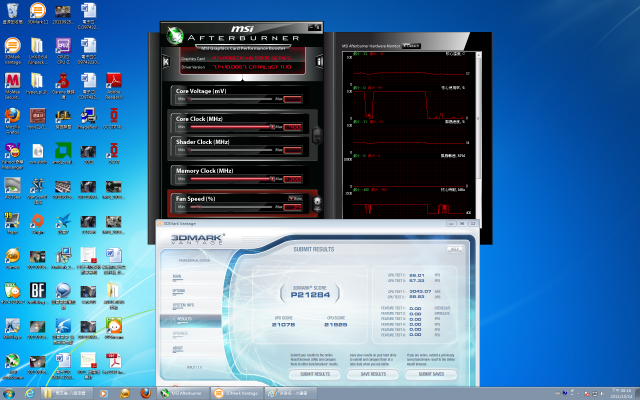Click the Core Clock slider track

click(x=231, y=127)
